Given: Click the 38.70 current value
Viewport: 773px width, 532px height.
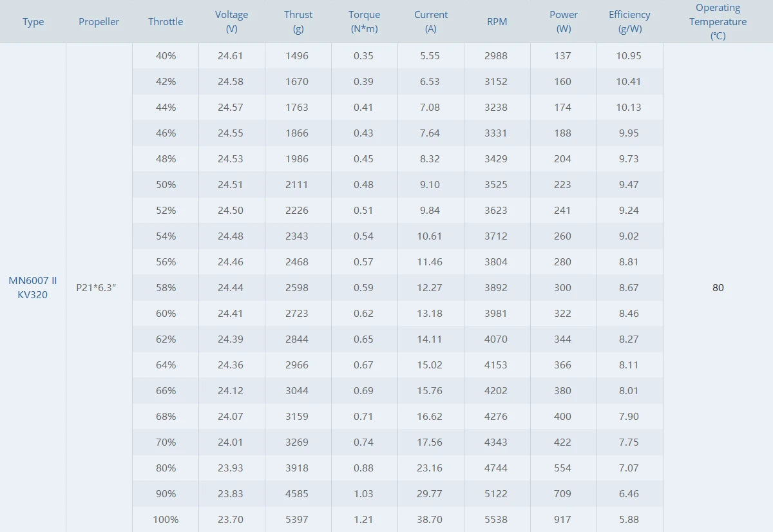Looking at the screenshot, I should pos(429,519).
